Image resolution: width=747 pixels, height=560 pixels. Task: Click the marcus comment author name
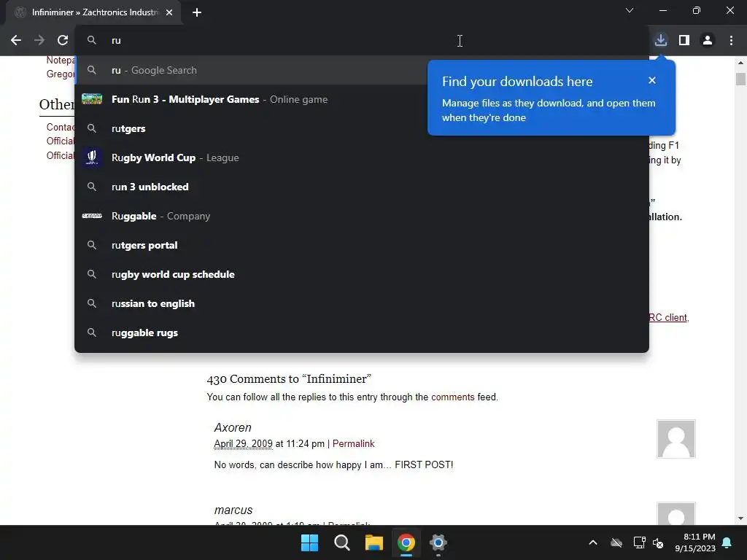point(233,510)
